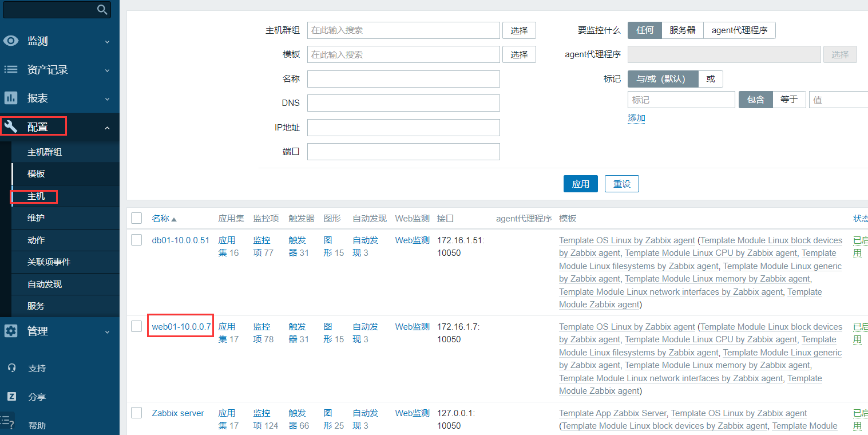Screen dimensions: 868x435
Task: Click the wrench icon beside 配置
Action: pos(11,126)
